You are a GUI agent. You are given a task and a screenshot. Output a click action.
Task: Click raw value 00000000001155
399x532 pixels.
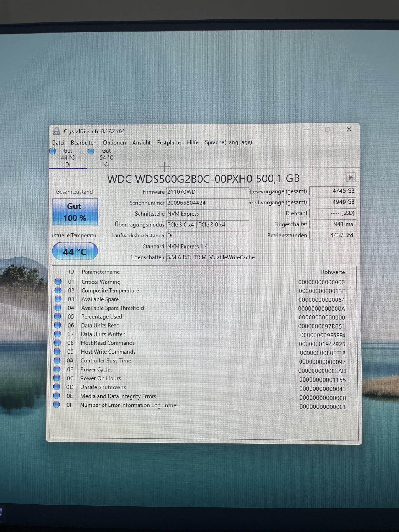pos(323,380)
